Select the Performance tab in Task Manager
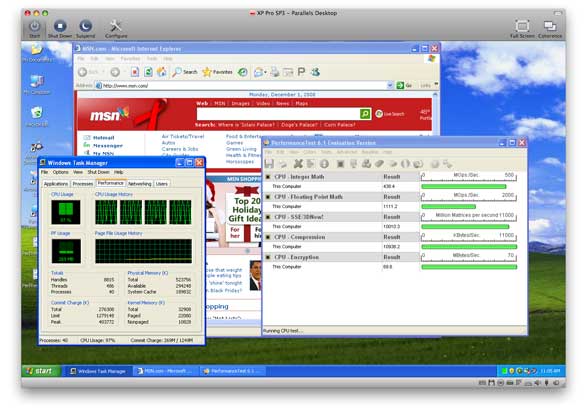Screen dimensions: 584x409 pyautogui.click(x=110, y=183)
